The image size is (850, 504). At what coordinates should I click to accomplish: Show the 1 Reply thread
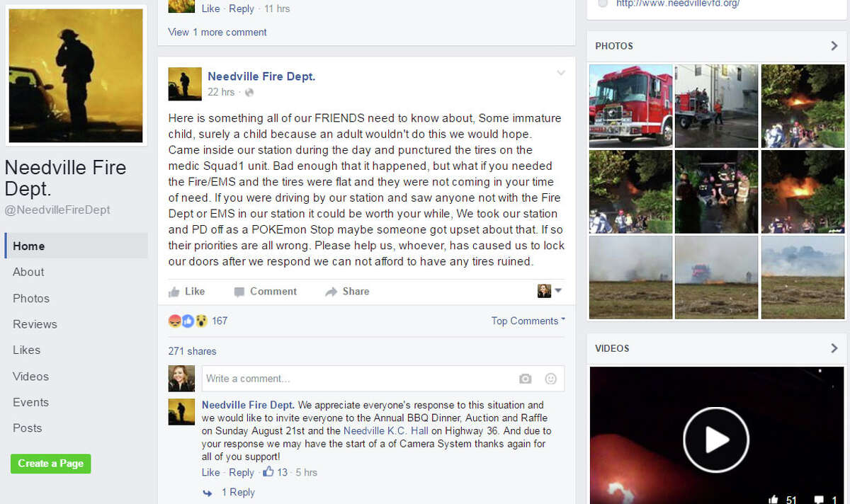pyautogui.click(x=238, y=492)
